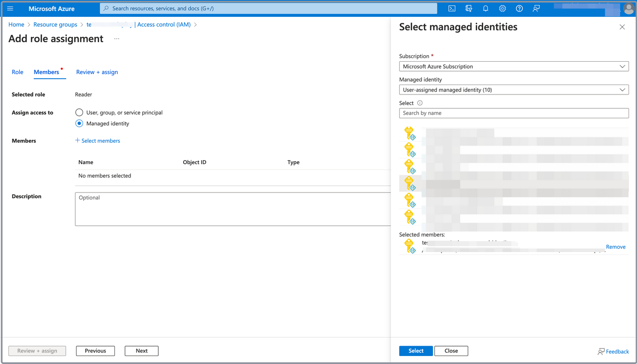
Task: Remove the selected member
Action: click(616, 247)
